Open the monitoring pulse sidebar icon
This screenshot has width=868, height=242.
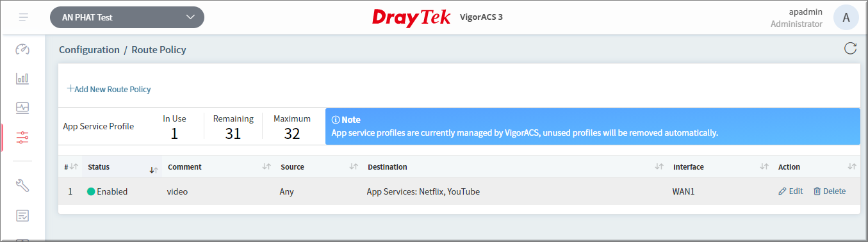tap(22, 108)
